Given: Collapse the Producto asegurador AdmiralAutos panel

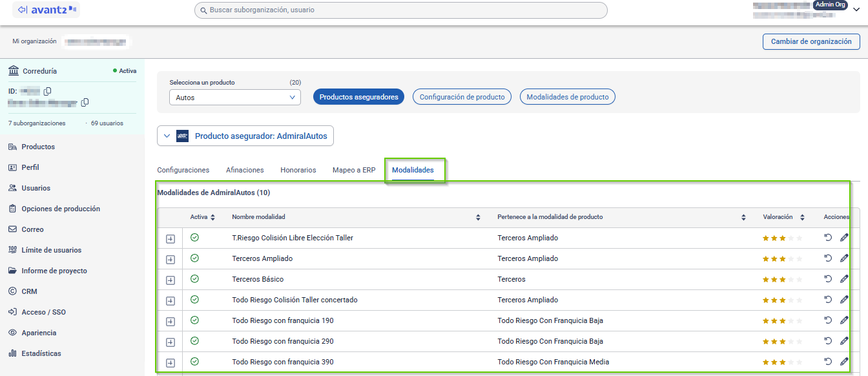Looking at the screenshot, I should pyautogui.click(x=167, y=136).
